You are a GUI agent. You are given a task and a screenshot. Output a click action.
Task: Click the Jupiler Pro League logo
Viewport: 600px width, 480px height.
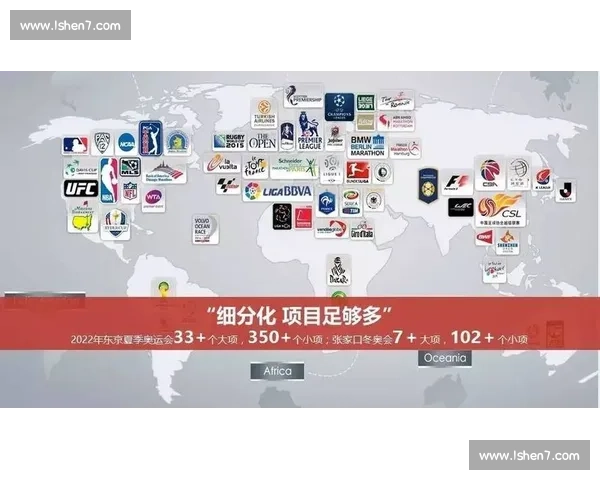(x=335, y=137)
